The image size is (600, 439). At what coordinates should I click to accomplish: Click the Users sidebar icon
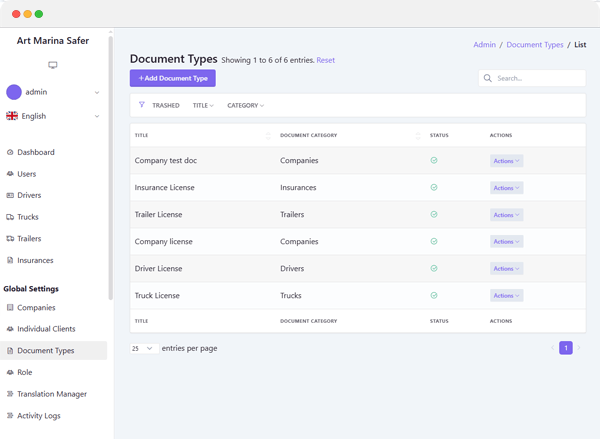point(10,174)
